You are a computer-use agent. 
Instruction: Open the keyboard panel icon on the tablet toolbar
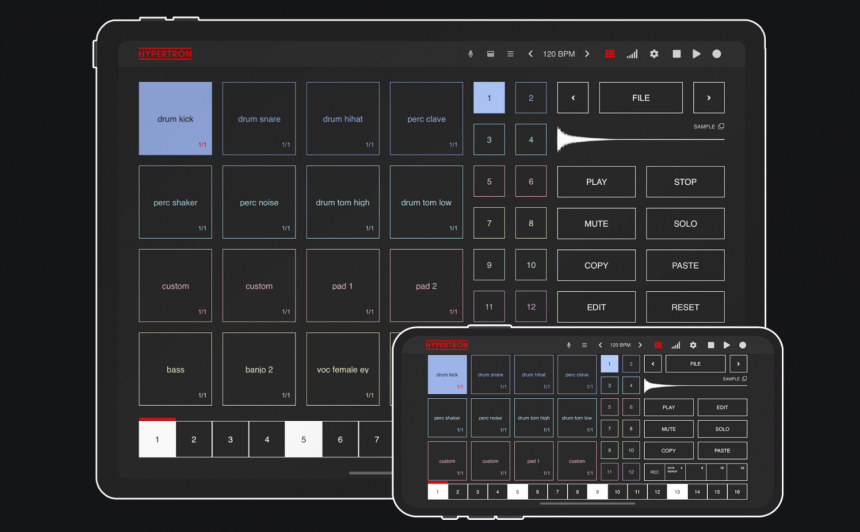coord(490,54)
